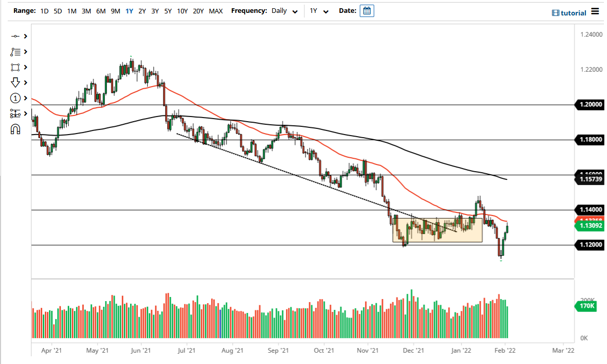Select the rectangle shape tool
Image resolution: width=607 pixels, height=364 pixels.
[14, 67]
